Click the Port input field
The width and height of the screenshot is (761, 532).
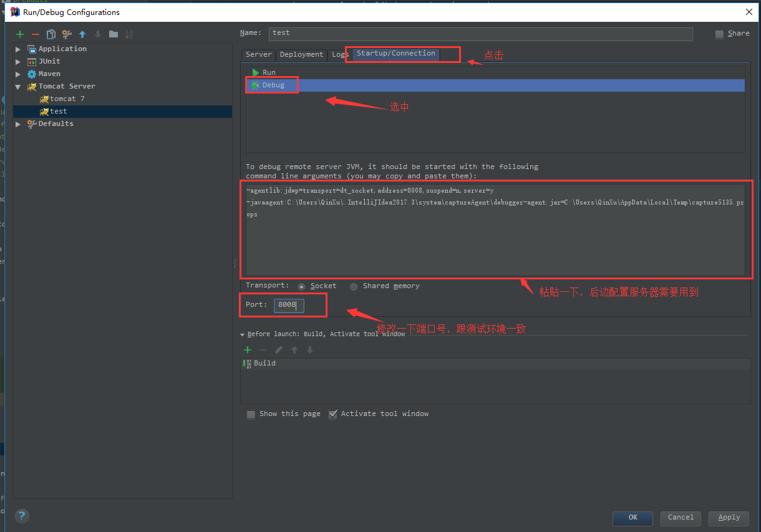(289, 305)
